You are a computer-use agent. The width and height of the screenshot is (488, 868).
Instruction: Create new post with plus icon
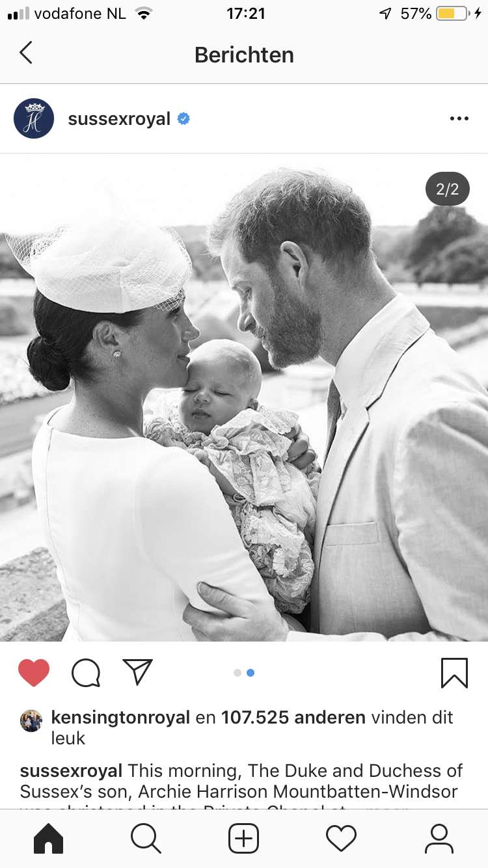(x=244, y=839)
